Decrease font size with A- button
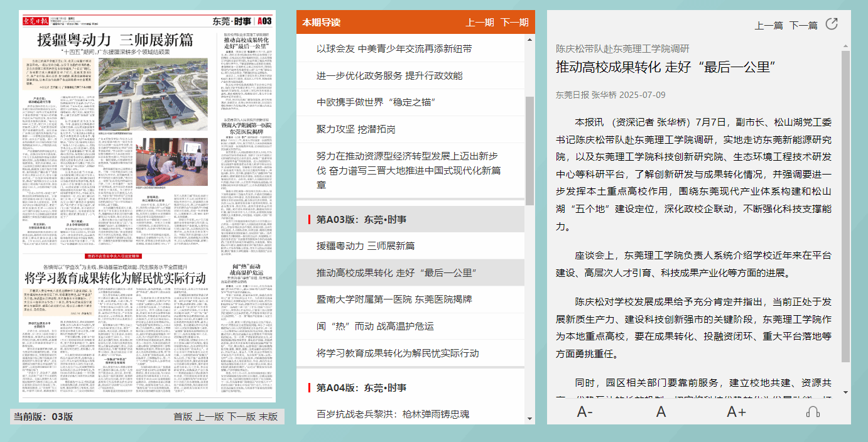Viewport: 868px width, 442px height. (x=585, y=412)
